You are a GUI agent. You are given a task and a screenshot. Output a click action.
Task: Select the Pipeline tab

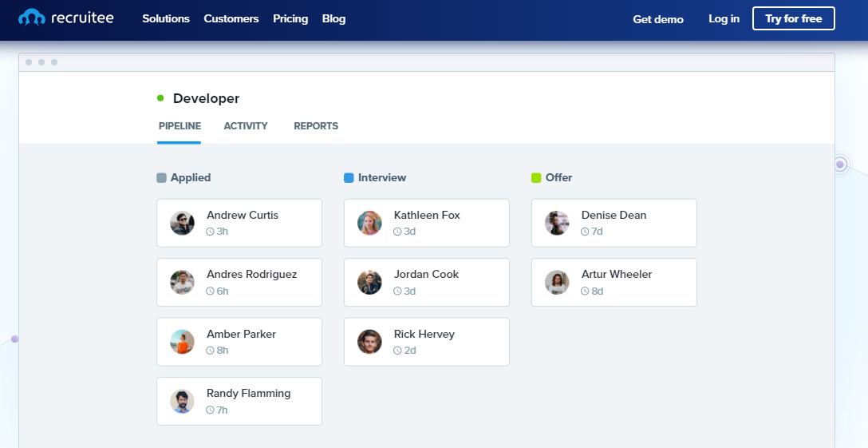[x=180, y=126]
